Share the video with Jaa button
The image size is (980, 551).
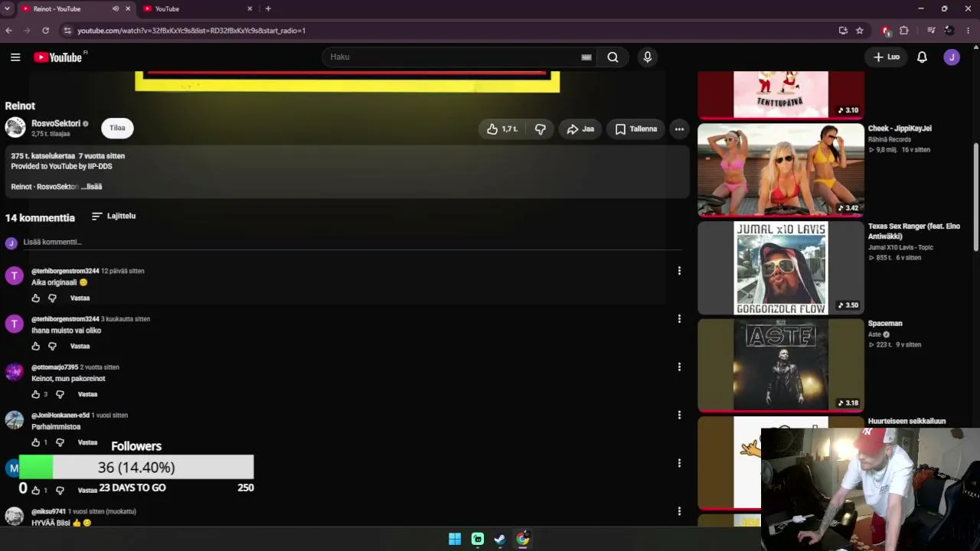[x=580, y=129]
